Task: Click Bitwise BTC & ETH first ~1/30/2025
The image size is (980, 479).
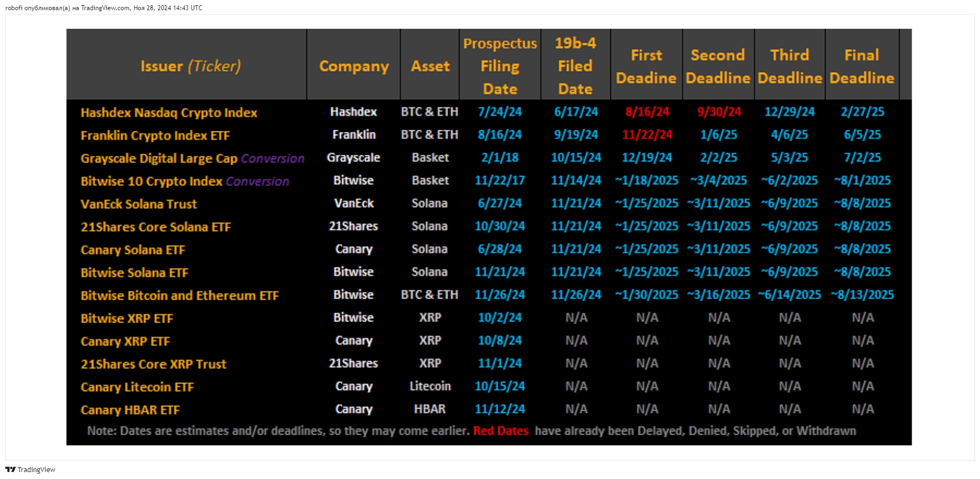Action: point(647,295)
